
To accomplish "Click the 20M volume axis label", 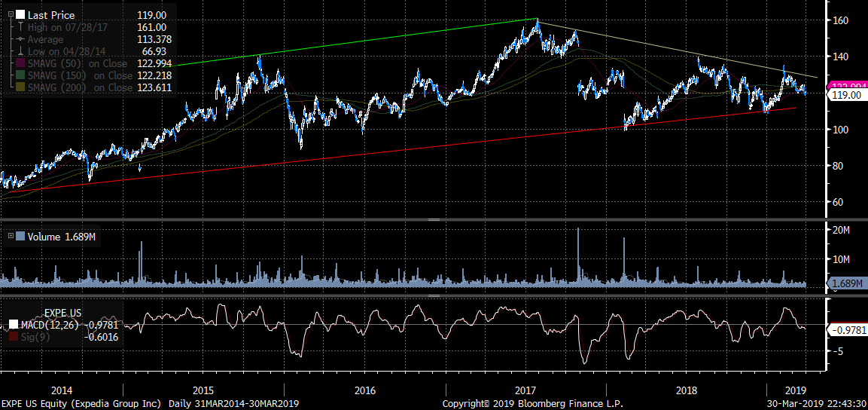I will tap(842, 231).
